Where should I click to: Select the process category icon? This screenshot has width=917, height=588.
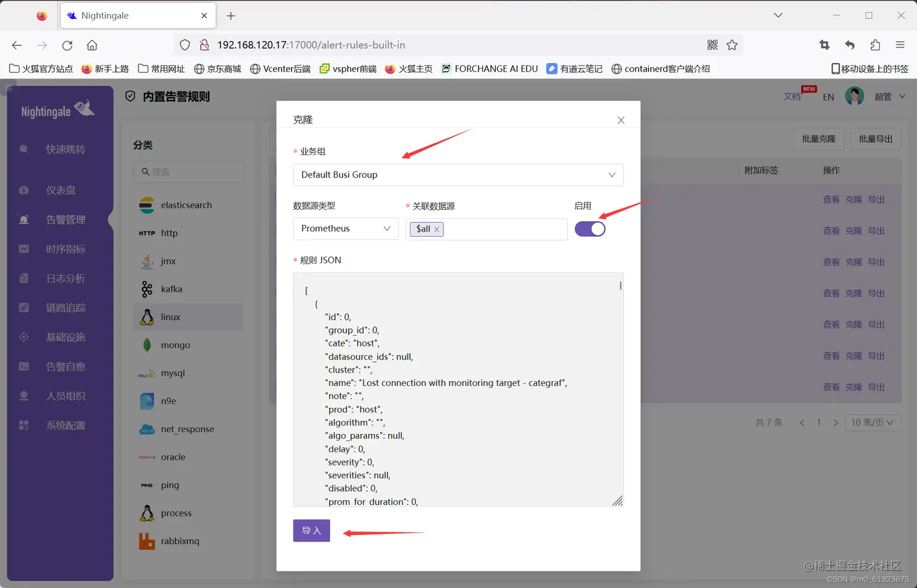[x=147, y=513]
